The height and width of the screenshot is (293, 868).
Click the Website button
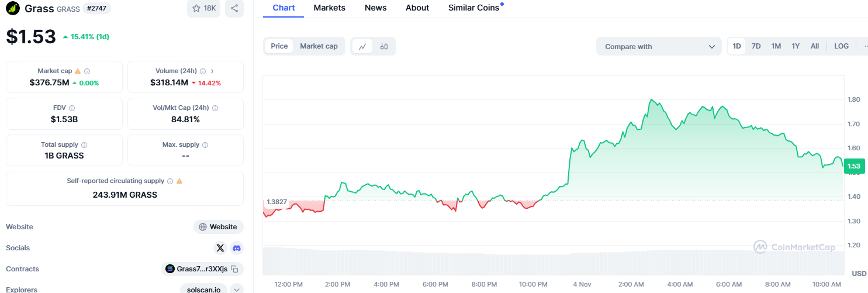tap(219, 227)
